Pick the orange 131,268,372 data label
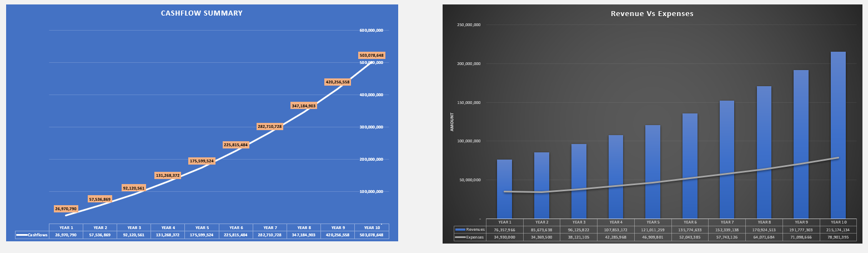Image resolution: width=868 pixels, height=253 pixels. [168, 175]
